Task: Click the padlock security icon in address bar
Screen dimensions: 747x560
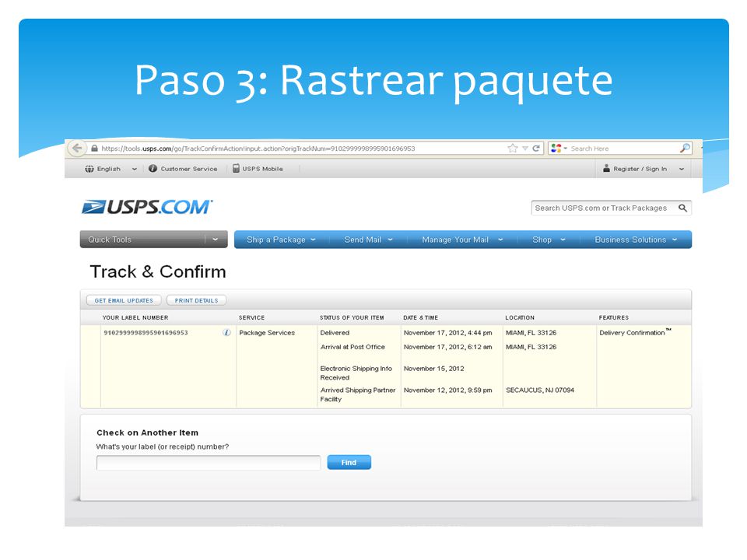Action: coord(94,149)
